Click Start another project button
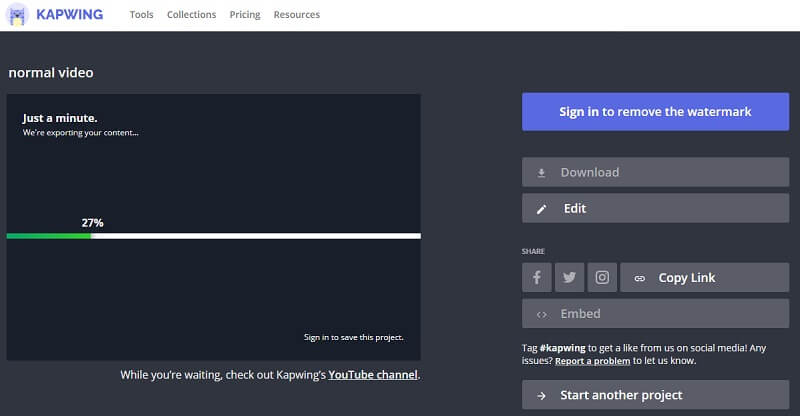800x416 pixels. 655,395
